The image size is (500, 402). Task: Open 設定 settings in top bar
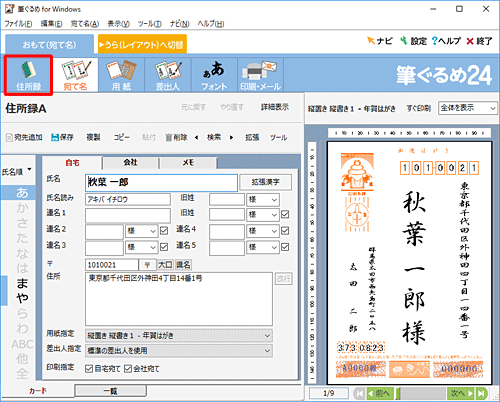click(413, 41)
